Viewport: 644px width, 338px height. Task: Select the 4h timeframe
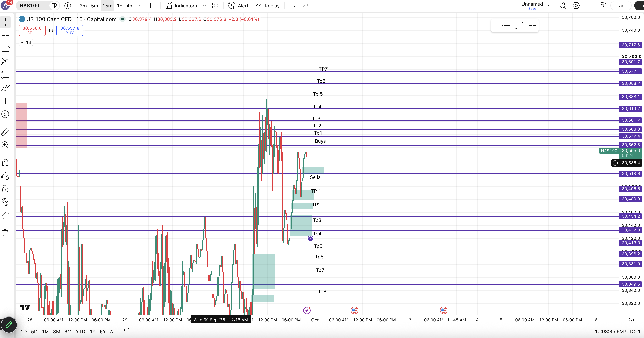point(129,6)
